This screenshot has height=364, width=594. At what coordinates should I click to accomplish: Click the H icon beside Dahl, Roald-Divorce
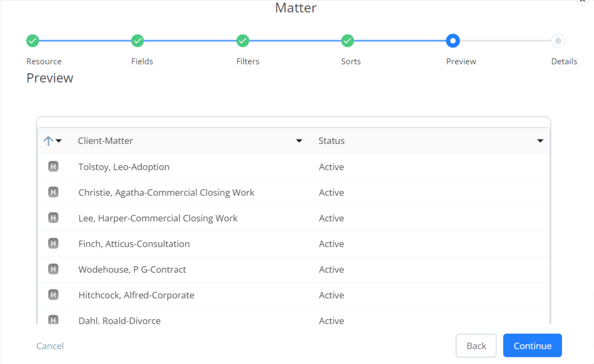[53, 319]
